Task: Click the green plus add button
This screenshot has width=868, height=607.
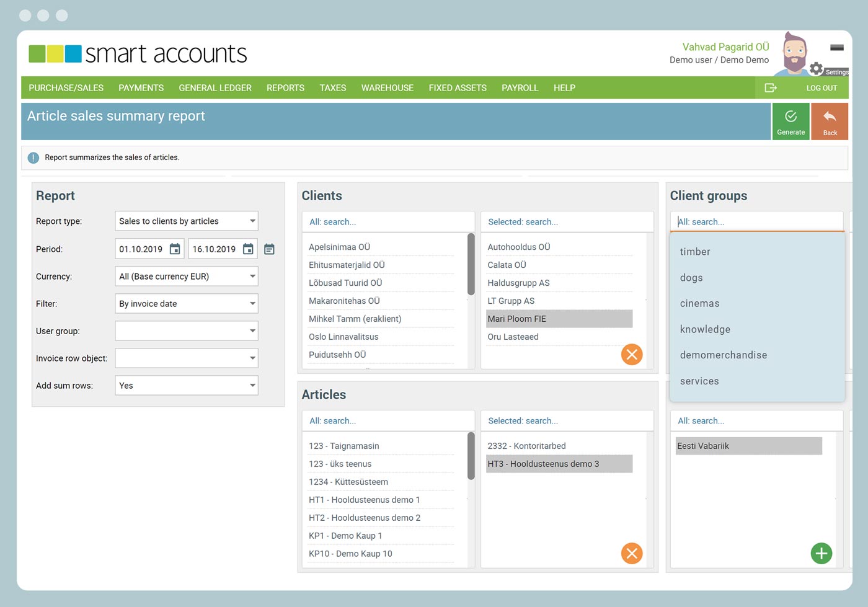Action: coord(821,554)
